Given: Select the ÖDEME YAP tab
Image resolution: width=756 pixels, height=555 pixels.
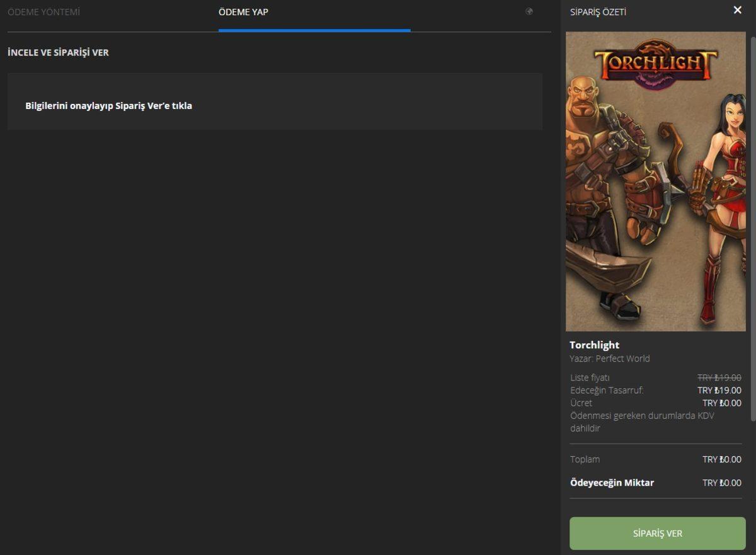Looking at the screenshot, I should [x=243, y=11].
